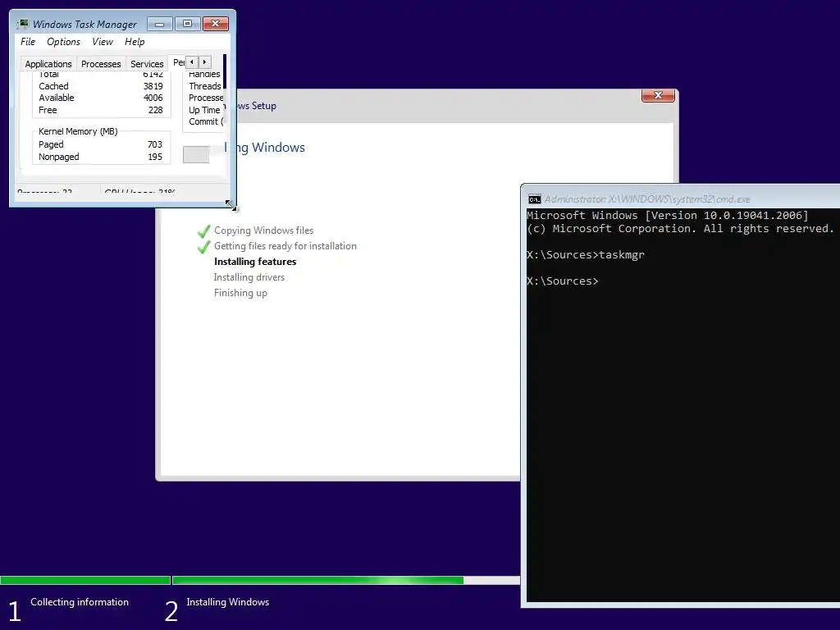Select the partially hidden Performance tab
The width and height of the screenshot is (840, 630).
[178, 62]
